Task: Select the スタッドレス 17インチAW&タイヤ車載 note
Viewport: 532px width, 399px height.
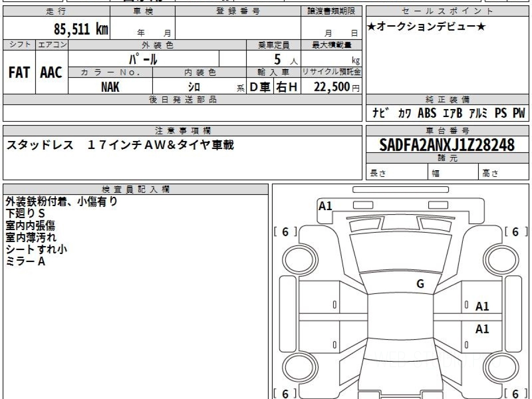Action: [x=120, y=145]
